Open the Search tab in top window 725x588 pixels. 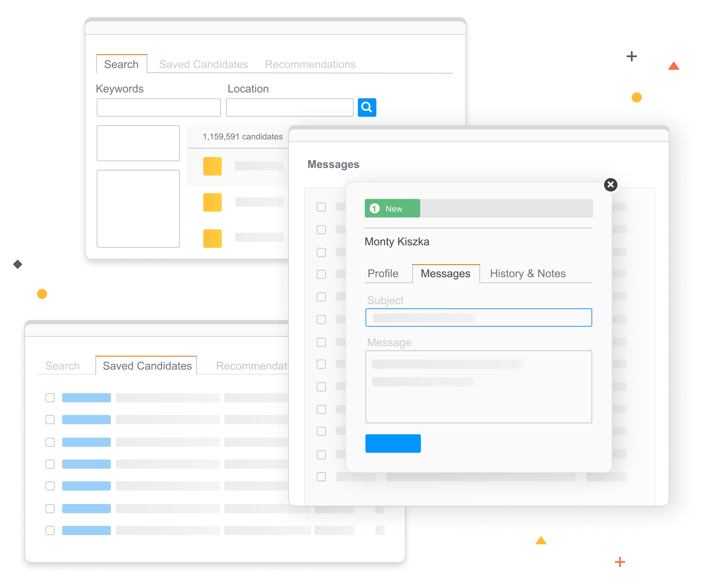[x=121, y=64]
